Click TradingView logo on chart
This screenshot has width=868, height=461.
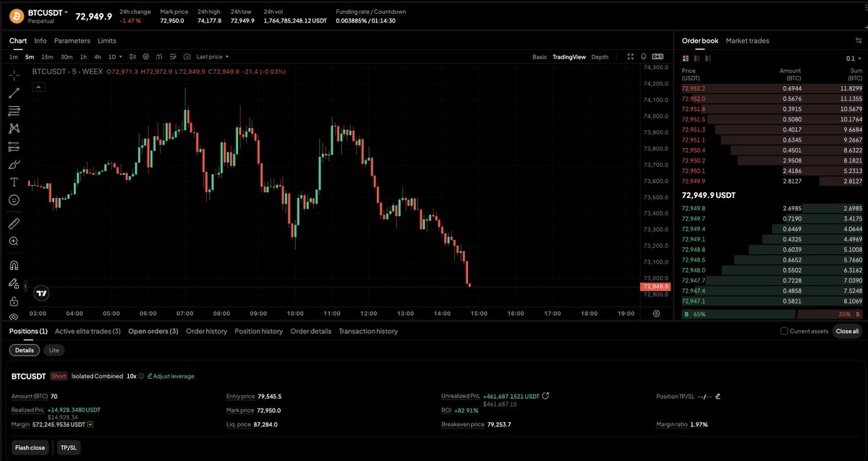tap(42, 293)
